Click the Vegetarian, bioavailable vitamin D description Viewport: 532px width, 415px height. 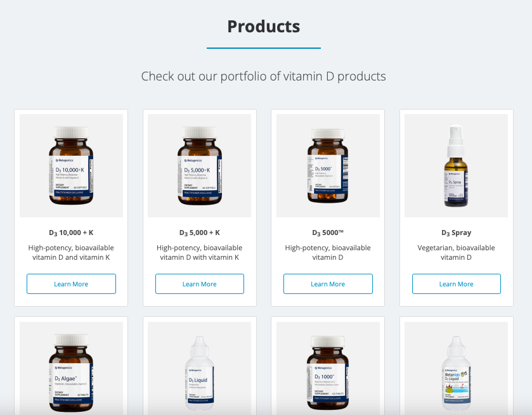point(457,253)
